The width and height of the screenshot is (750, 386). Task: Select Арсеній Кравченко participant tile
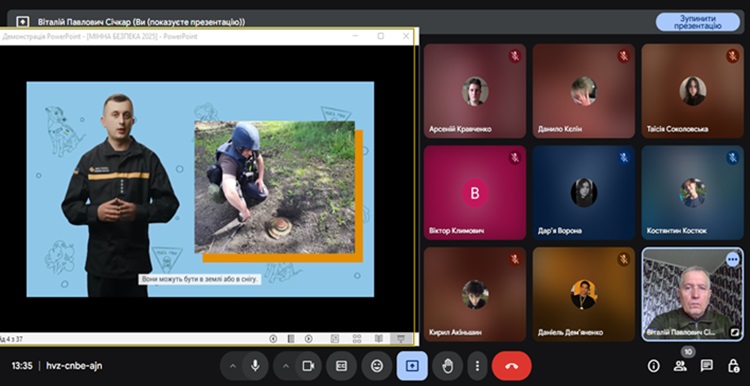(x=474, y=91)
